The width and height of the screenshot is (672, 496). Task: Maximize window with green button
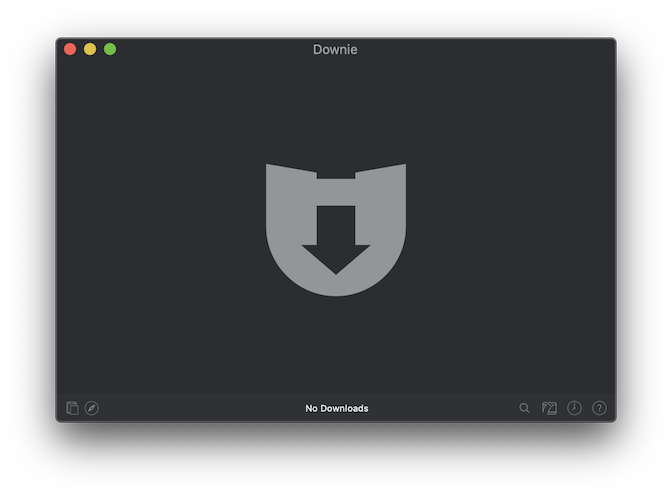point(110,49)
